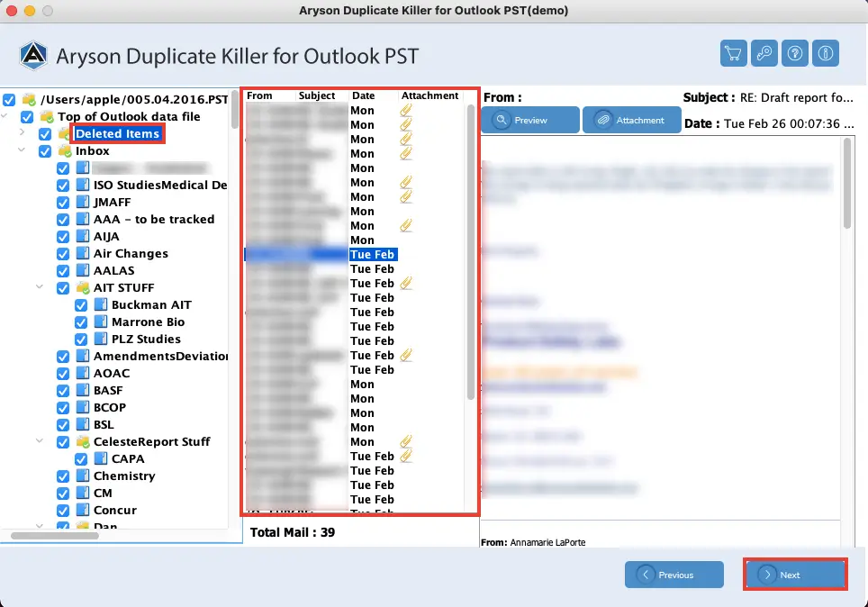Image resolution: width=868 pixels, height=607 pixels.
Task: Click the PST file folder icon
Action: point(29,100)
